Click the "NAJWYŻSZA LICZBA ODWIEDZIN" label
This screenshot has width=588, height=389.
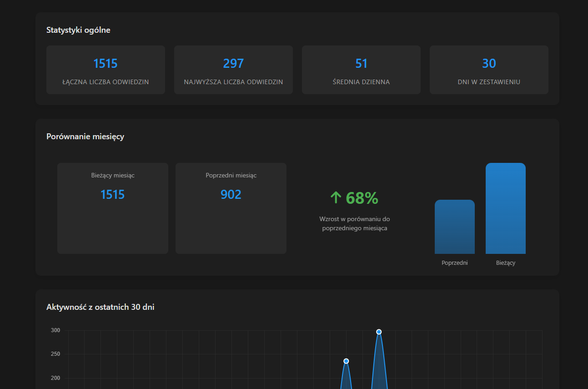[233, 82]
